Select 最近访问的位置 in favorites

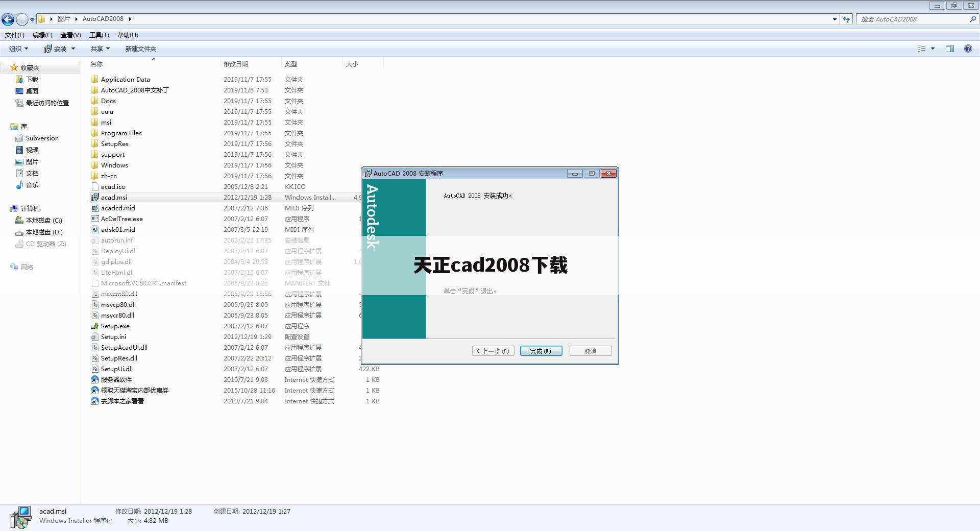[47, 103]
